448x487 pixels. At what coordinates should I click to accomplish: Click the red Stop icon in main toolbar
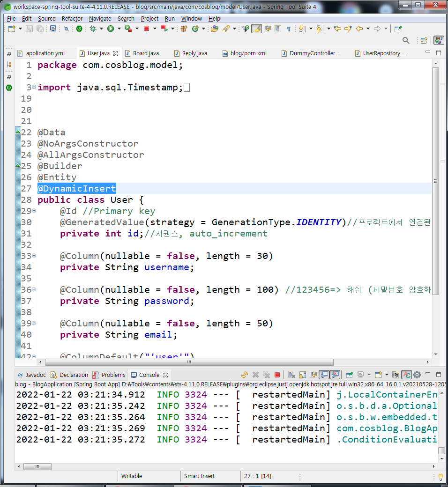pyautogui.click(x=146, y=29)
